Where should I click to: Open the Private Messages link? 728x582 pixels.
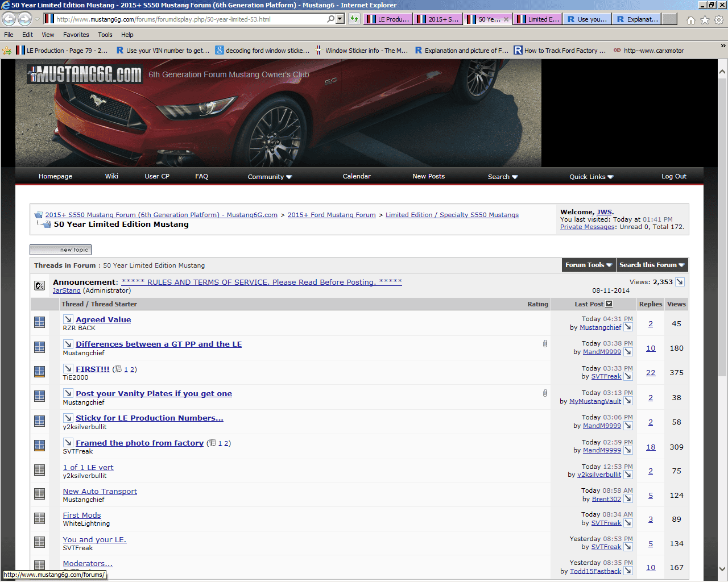click(x=588, y=227)
